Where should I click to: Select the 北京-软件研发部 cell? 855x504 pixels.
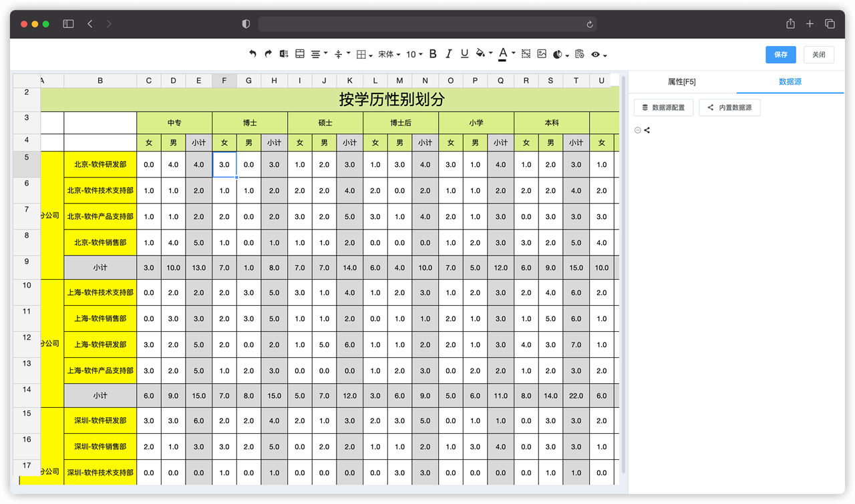pos(100,164)
